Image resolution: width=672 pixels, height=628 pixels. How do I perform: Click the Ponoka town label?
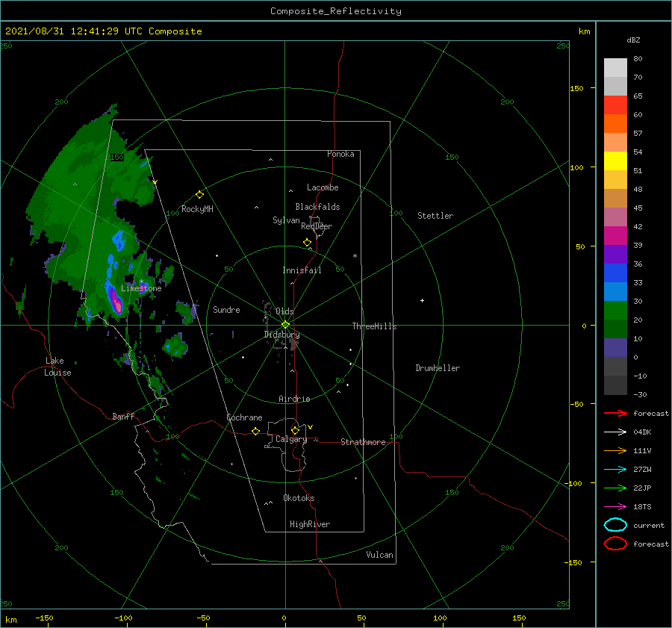point(340,154)
